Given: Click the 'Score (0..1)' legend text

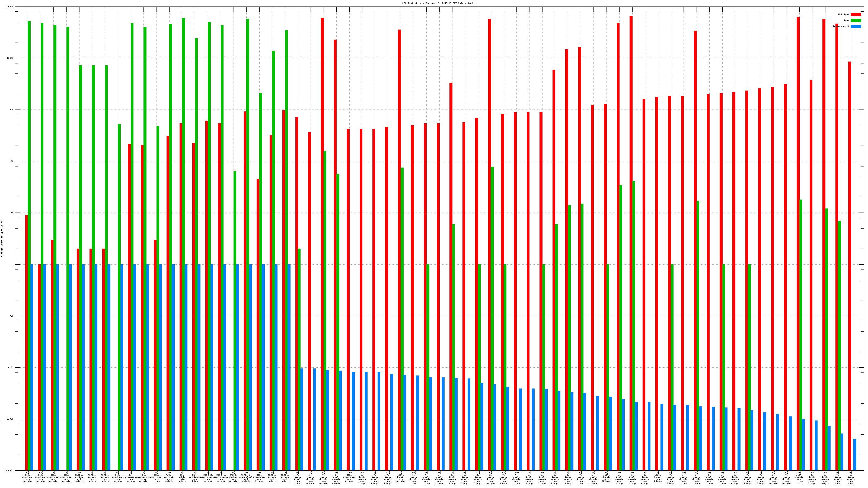Looking at the screenshot, I should pos(841,26).
